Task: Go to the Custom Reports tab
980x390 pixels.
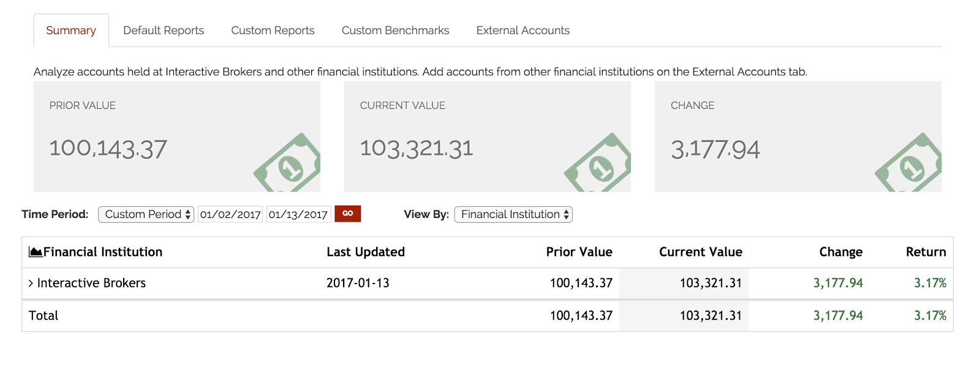Action: (273, 31)
